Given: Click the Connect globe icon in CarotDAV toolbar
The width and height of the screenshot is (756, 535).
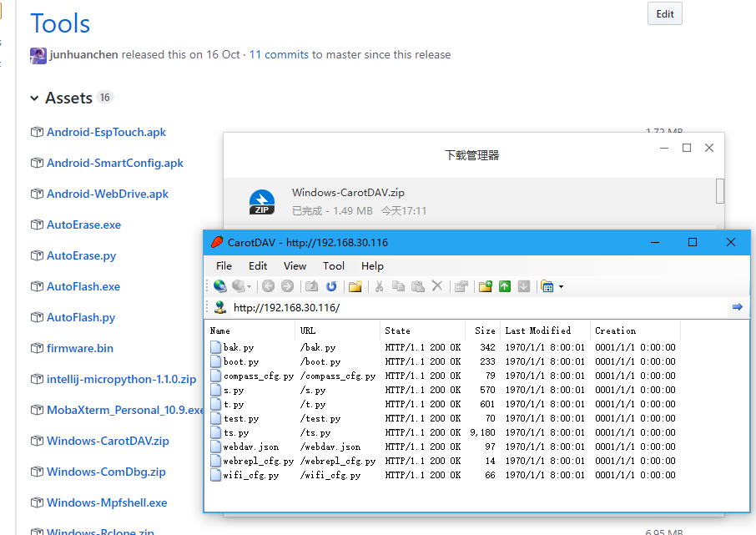Looking at the screenshot, I should tap(220, 285).
